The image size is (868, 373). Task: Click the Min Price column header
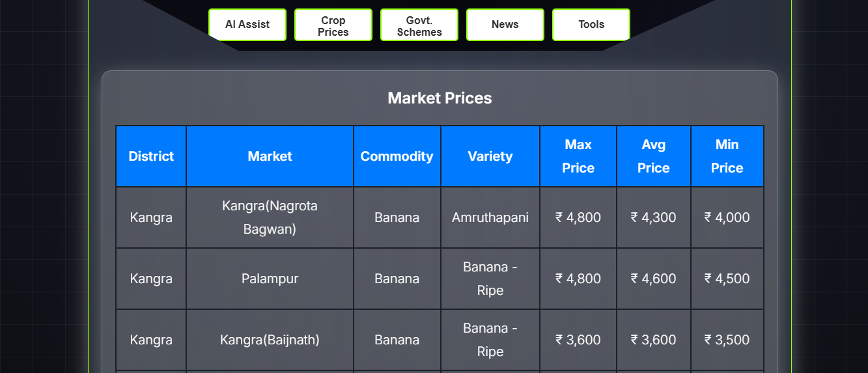pos(727,156)
